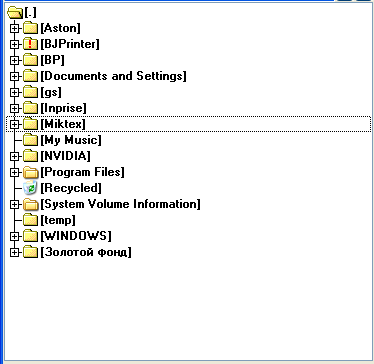Expand the Inprise folder node

[x=14, y=108]
